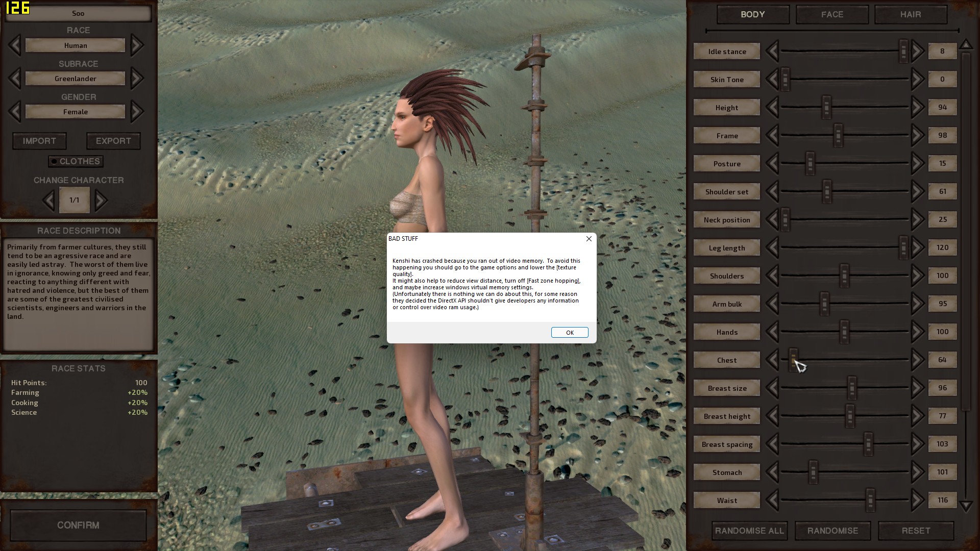Click the IMPORT button
The height and width of the screenshot is (551, 980).
click(39, 141)
